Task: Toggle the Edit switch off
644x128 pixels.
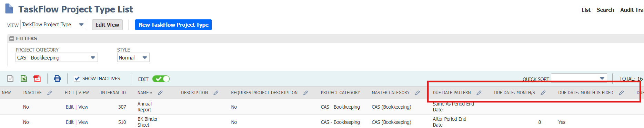Action: [161, 79]
